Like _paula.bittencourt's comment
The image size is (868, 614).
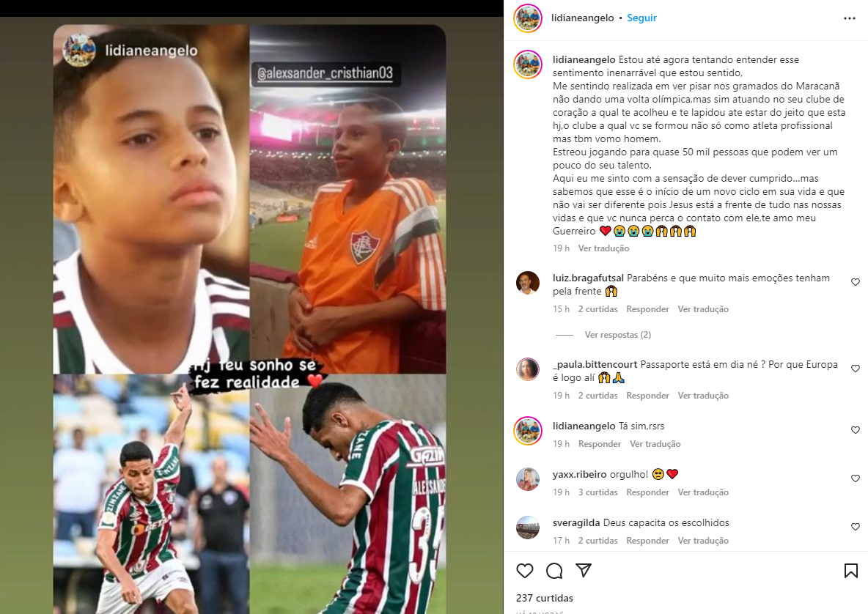(856, 369)
